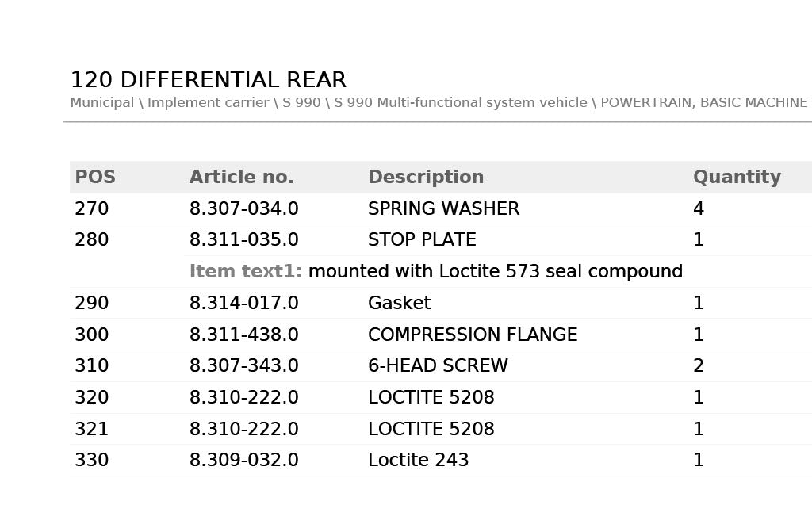Select position 321 in the POS column
Image resolution: width=812 pixels, height=524 pixels.
[x=92, y=430]
